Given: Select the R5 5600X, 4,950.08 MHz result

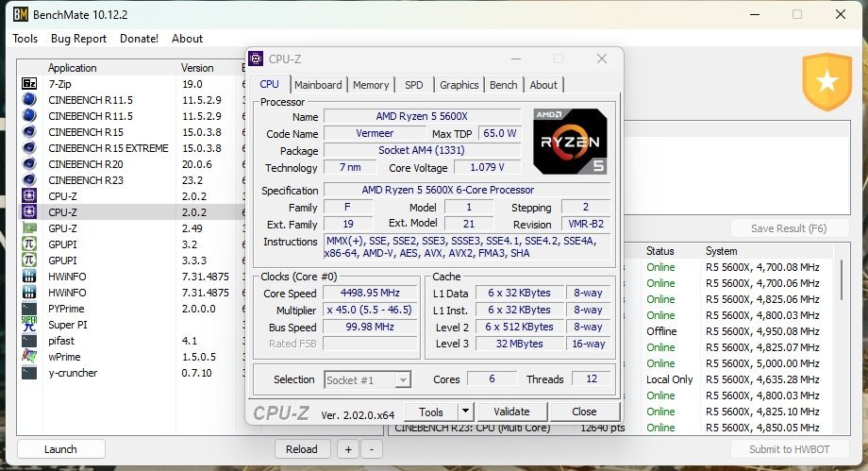Looking at the screenshot, I should (x=762, y=331).
